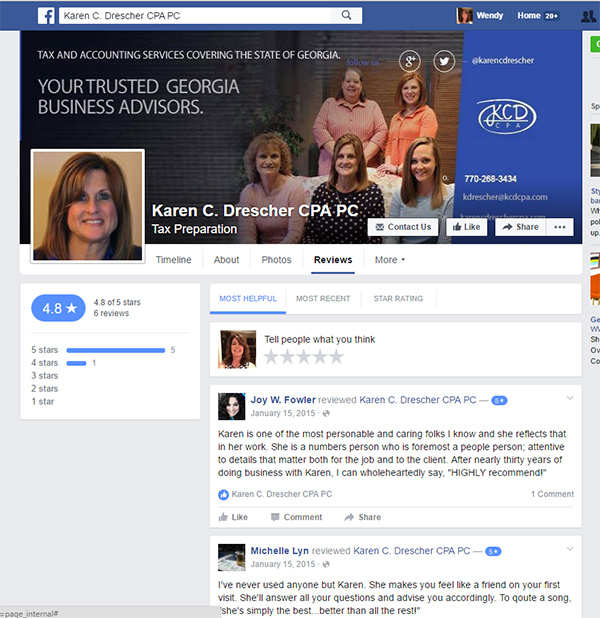Viewport: 600px width, 618px height.
Task: Sort reviews by Most Helpful
Action: 248,299
